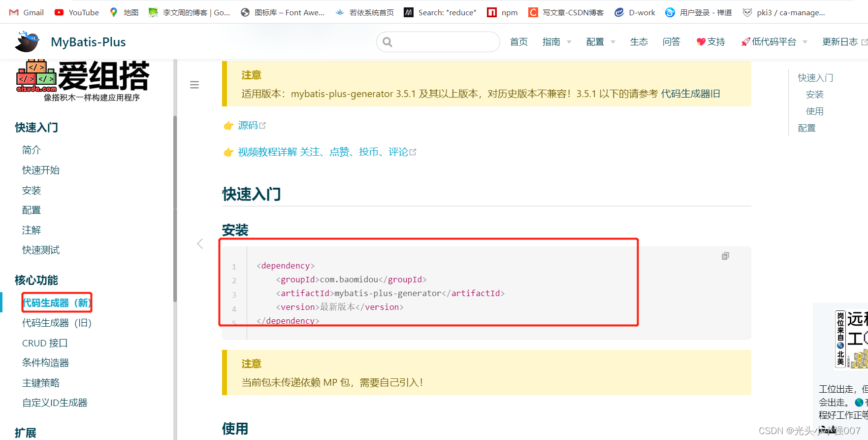Screen dimensions: 868x440
Task: Focus the site search box
Action: pos(438,42)
